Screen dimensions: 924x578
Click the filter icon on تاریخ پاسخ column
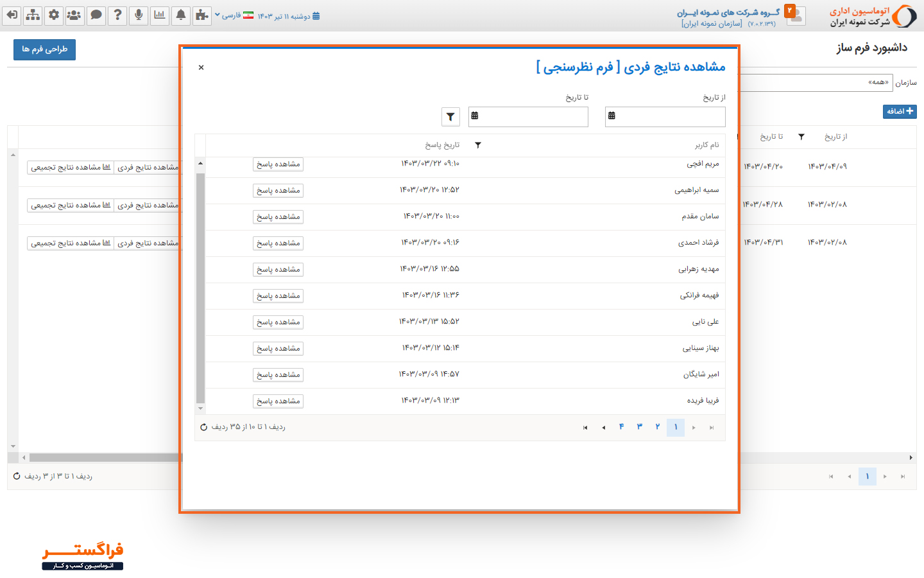[477, 145]
